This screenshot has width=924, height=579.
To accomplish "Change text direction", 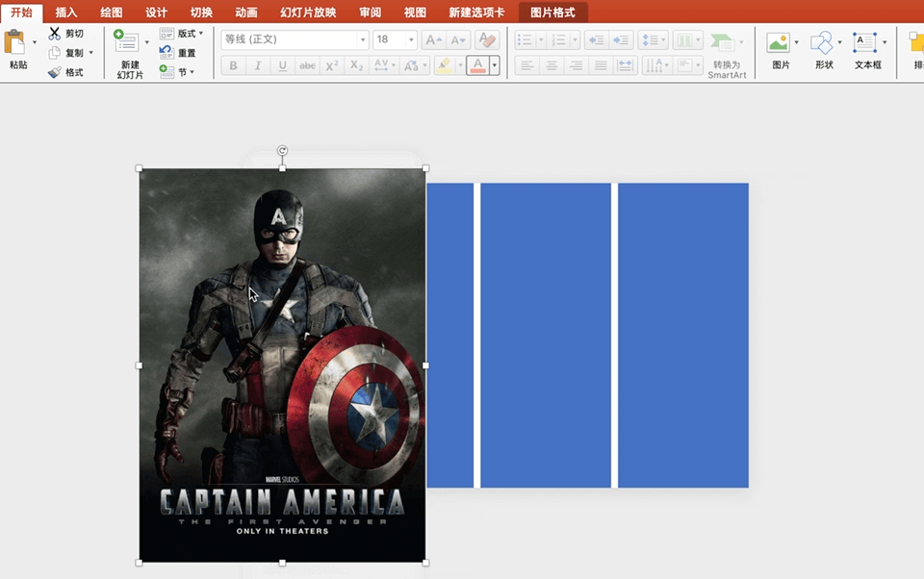I will pyautogui.click(x=656, y=65).
